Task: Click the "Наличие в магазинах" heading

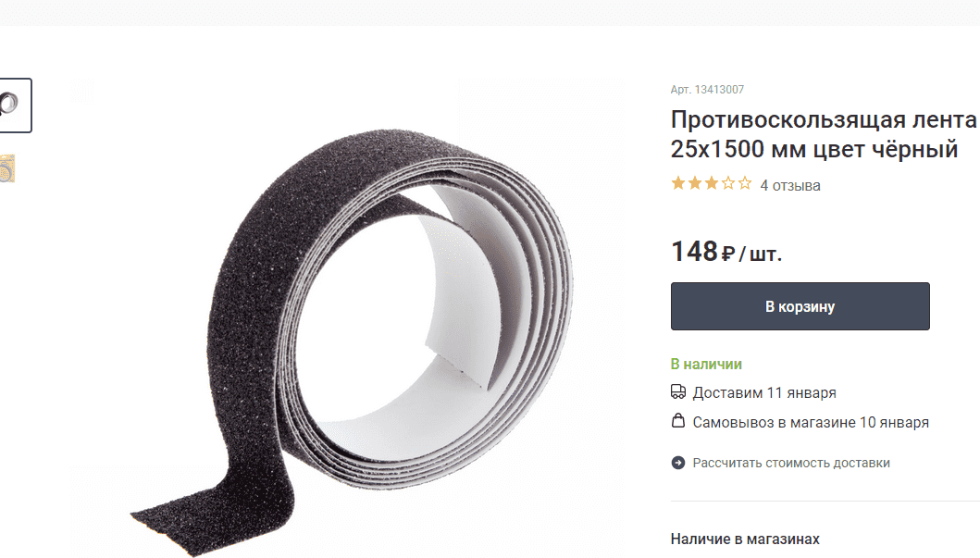Action: [x=745, y=539]
